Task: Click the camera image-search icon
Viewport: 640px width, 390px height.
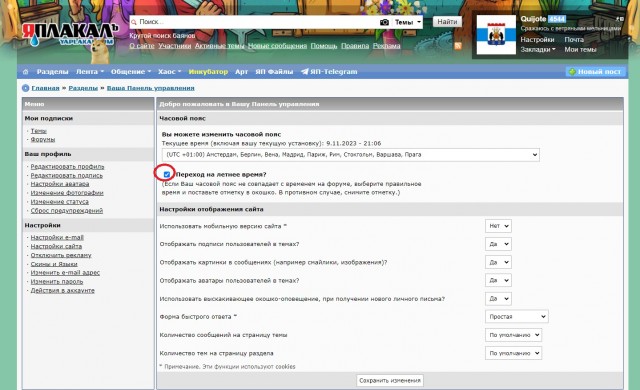Action: tap(384, 22)
